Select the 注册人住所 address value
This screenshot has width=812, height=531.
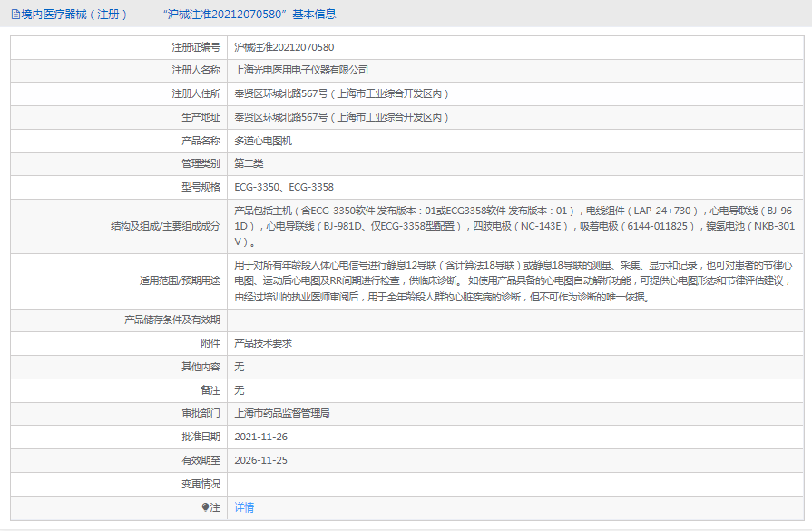pos(342,93)
